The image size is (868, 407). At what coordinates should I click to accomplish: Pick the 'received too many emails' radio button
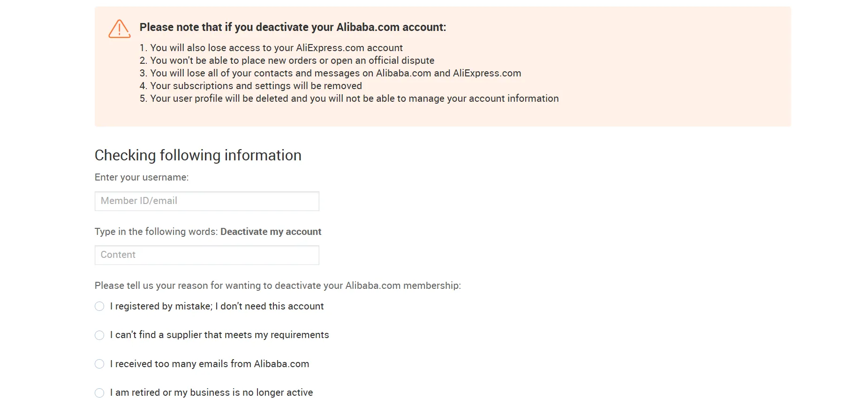[99, 364]
